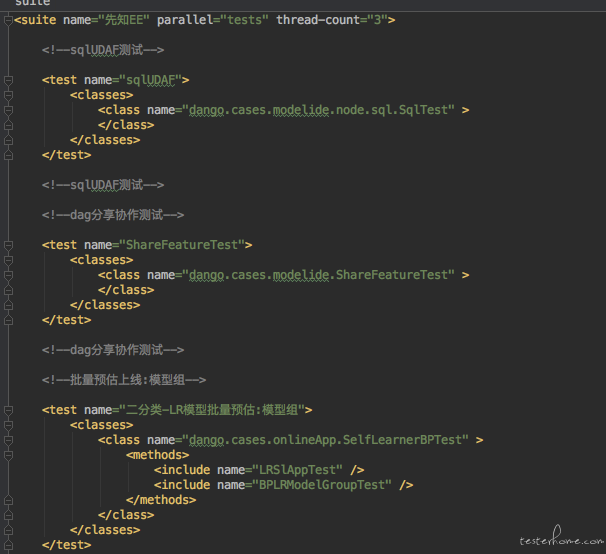Collapse the test ShareFeatureTest fold marker
606x554 pixels.
[x=8, y=245]
